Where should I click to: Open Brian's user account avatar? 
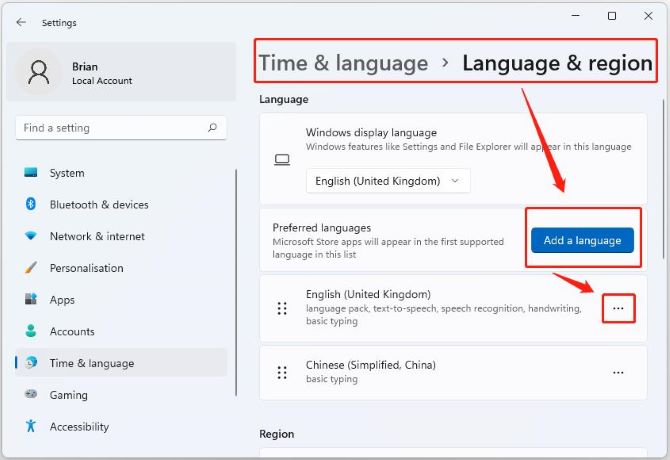tap(38, 72)
